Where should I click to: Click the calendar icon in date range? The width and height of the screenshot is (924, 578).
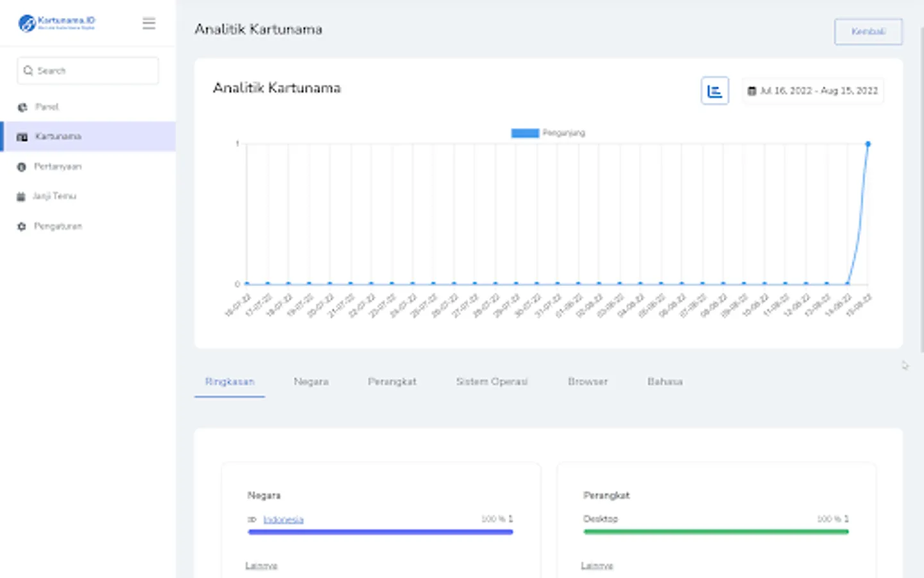[751, 91]
